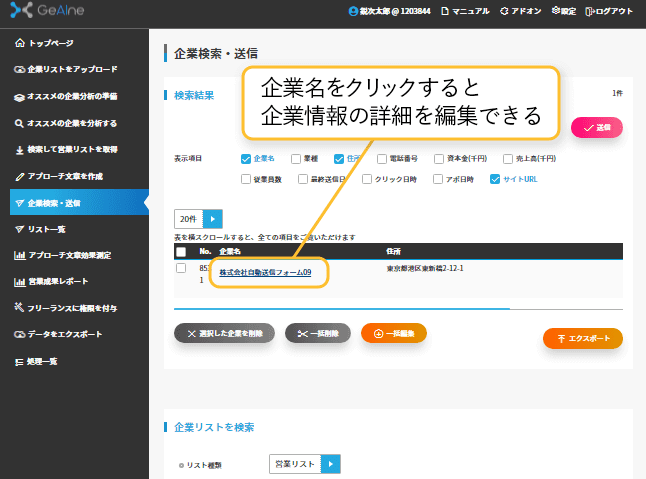Enable the 売上高(千円) checkbox
Viewport: 646px width, 479px height.
(x=508, y=159)
